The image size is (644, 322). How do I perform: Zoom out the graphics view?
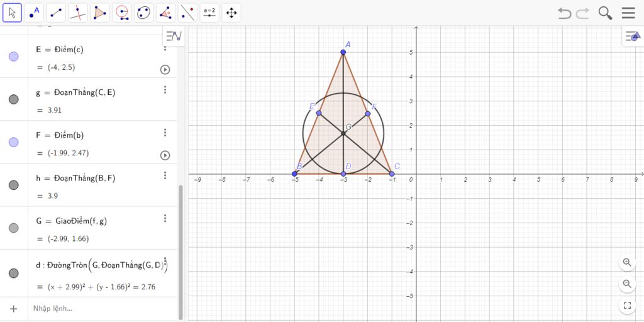click(627, 284)
